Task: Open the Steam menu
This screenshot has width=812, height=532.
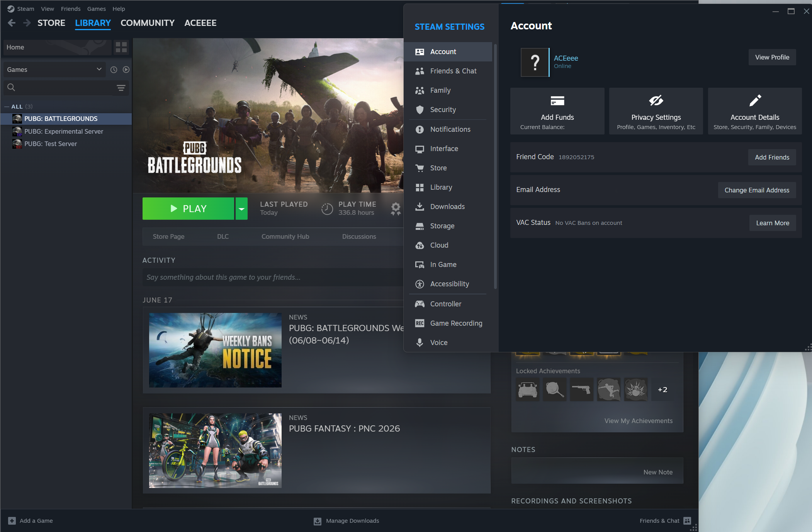Action: (x=25, y=8)
